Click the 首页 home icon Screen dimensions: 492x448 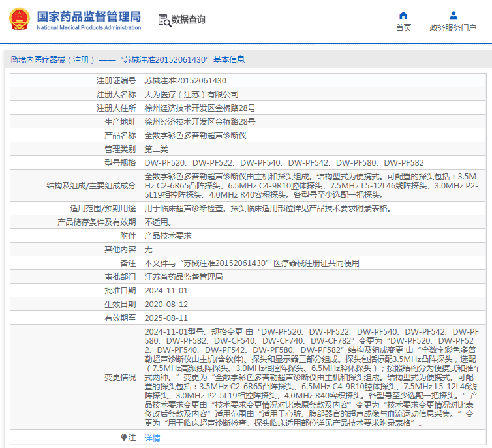(403, 16)
